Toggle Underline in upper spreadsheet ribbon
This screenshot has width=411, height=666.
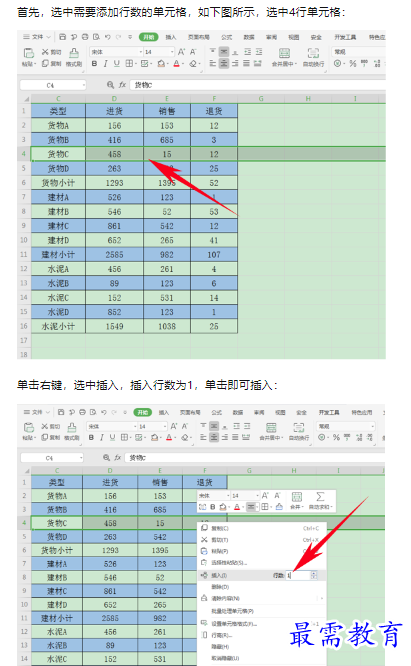[x=116, y=64]
